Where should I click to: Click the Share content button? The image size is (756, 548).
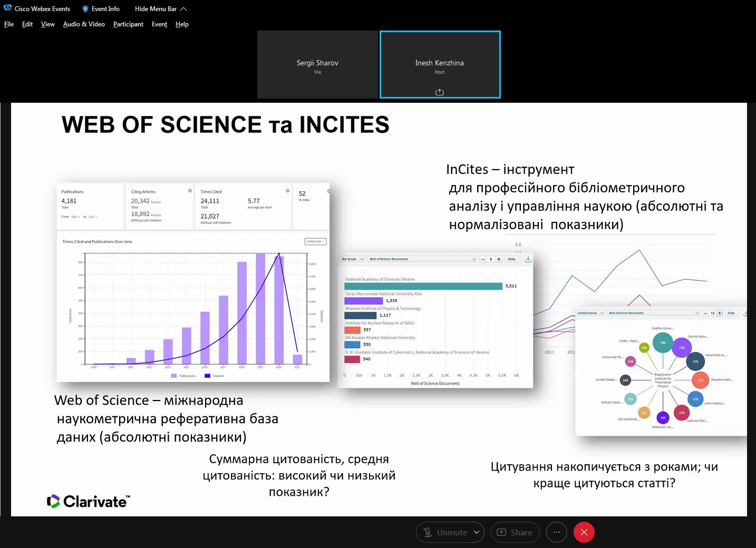click(x=515, y=532)
